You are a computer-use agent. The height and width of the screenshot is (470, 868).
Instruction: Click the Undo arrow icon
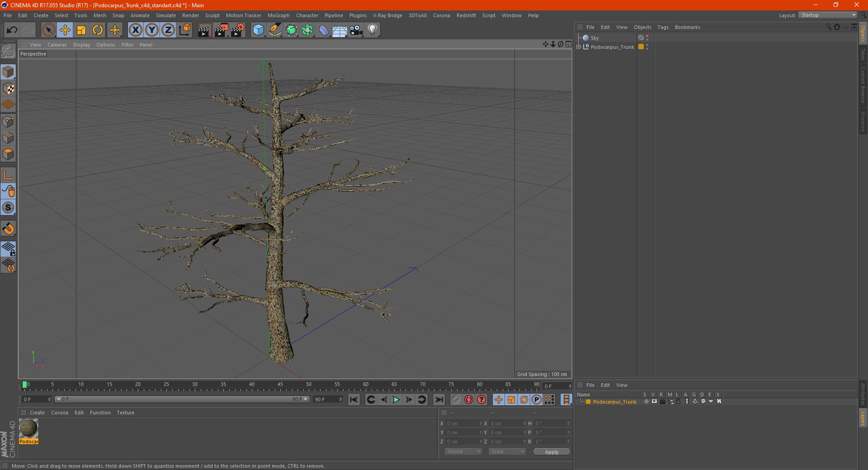pos(12,30)
